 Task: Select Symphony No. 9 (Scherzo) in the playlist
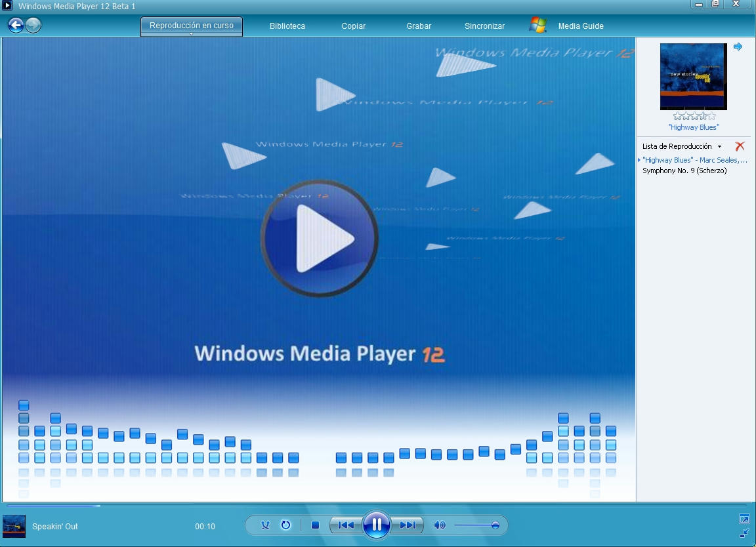click(684, 170)
